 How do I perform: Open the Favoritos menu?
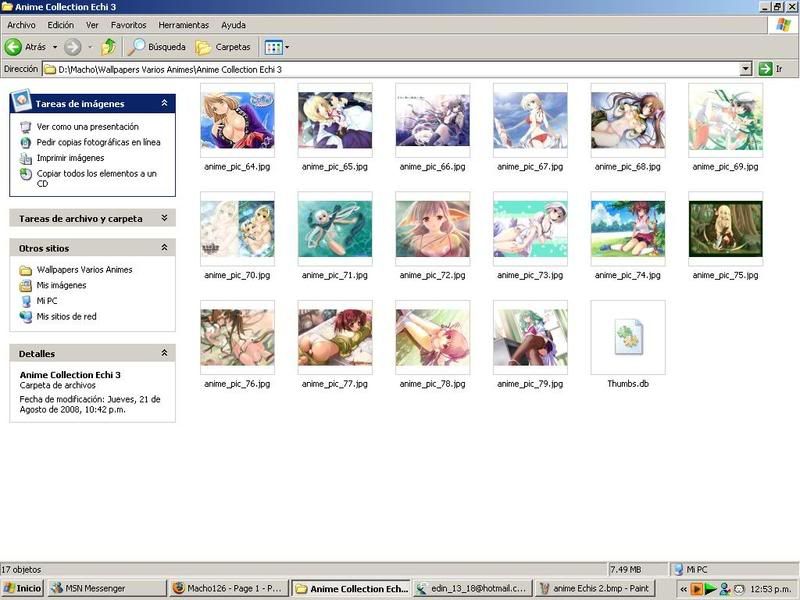pos(129,25)
